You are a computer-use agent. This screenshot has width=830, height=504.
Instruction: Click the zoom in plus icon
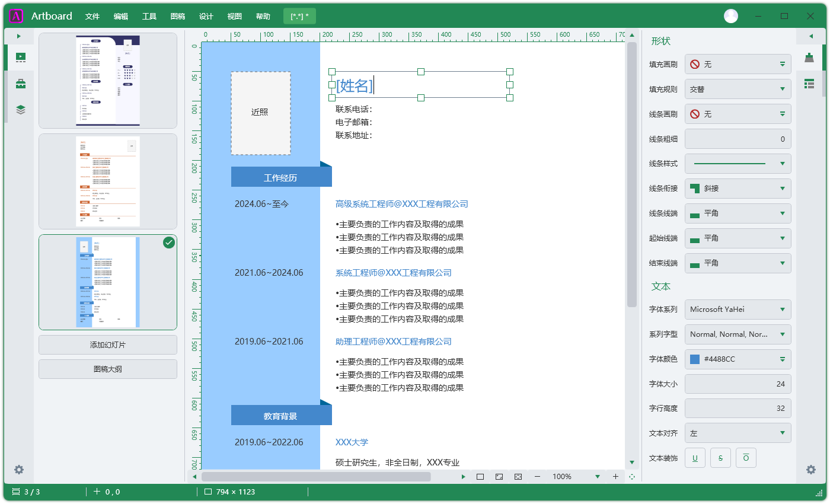(x=615, y=477)
